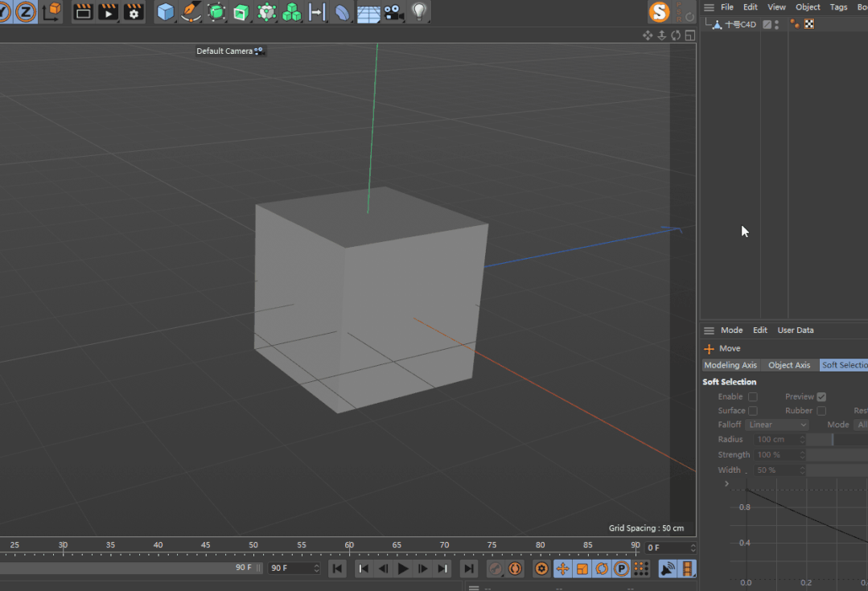This screenshot has width=868, height=591.
Task: Open the Cloner MoGraph icon
Action: (292, 11)
